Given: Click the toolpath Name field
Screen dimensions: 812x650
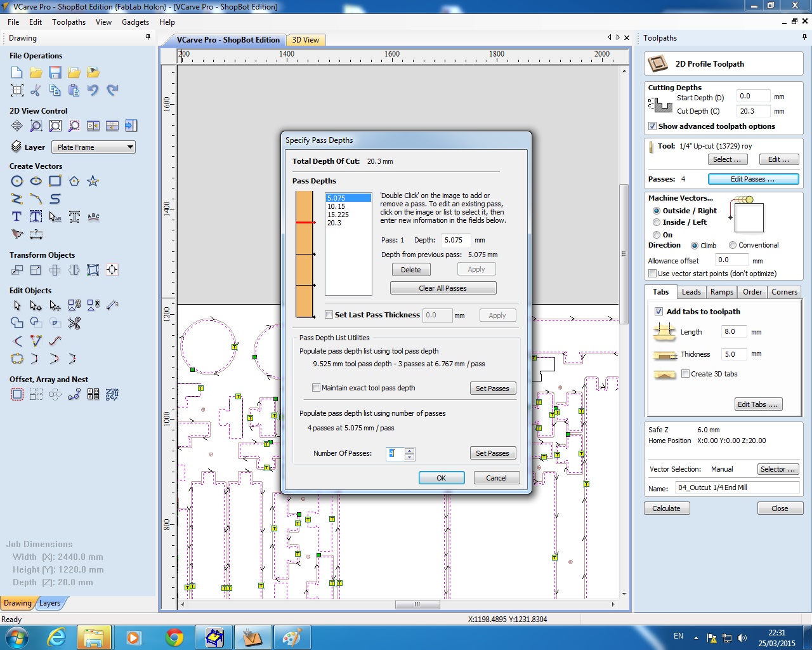Looking at the screenshot, I should (x=737, y=487).
